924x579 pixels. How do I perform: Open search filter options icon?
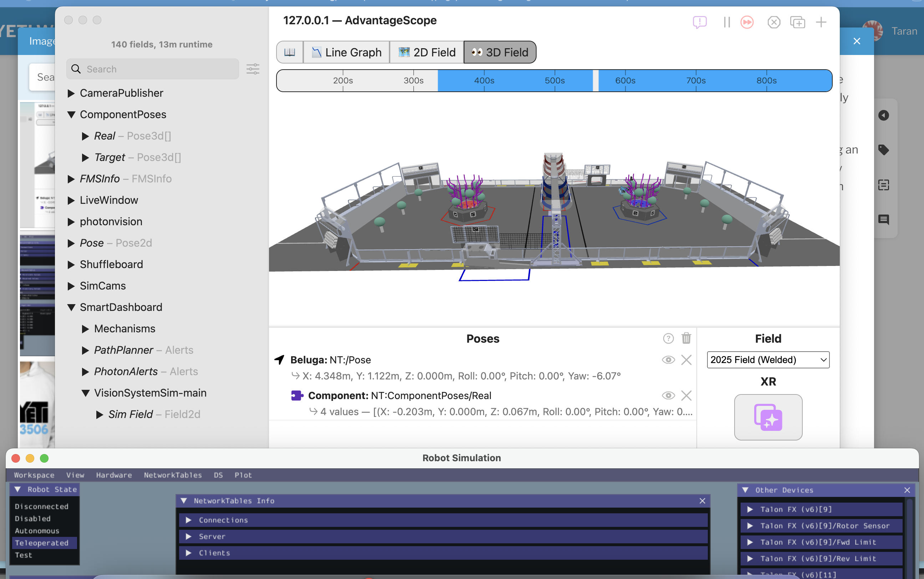click(253, 69)
